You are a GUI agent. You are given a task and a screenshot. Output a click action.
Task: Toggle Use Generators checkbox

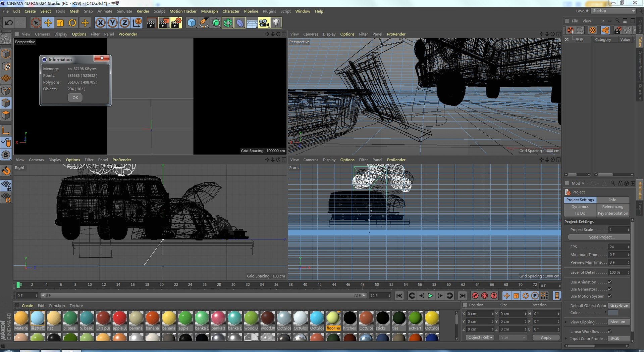610,289
